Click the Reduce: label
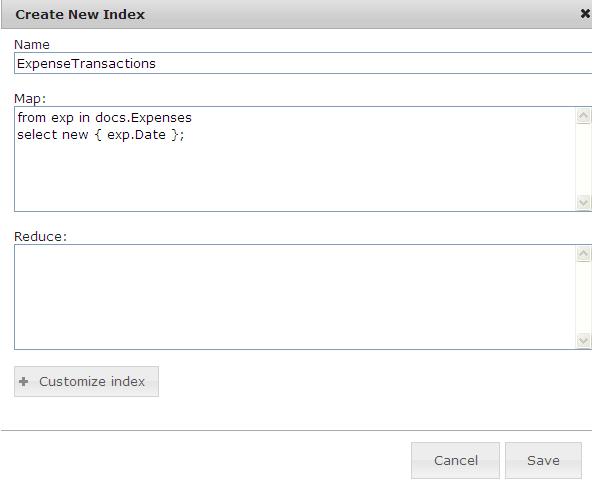This screenshot has height=484, width=592. click(x=40, y=236)
